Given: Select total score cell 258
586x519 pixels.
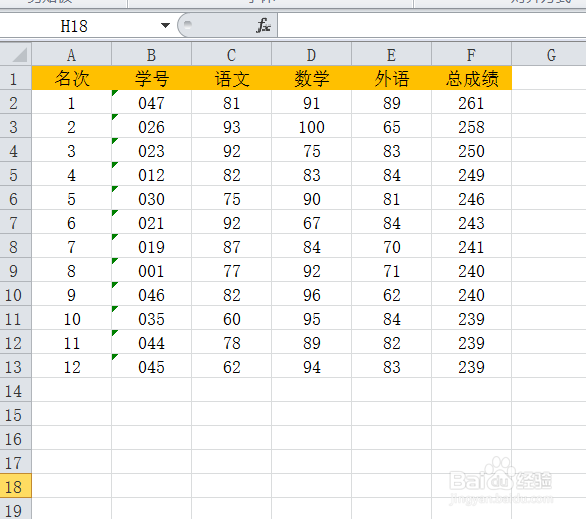Looking at the screenshot, I should point(471,126).
